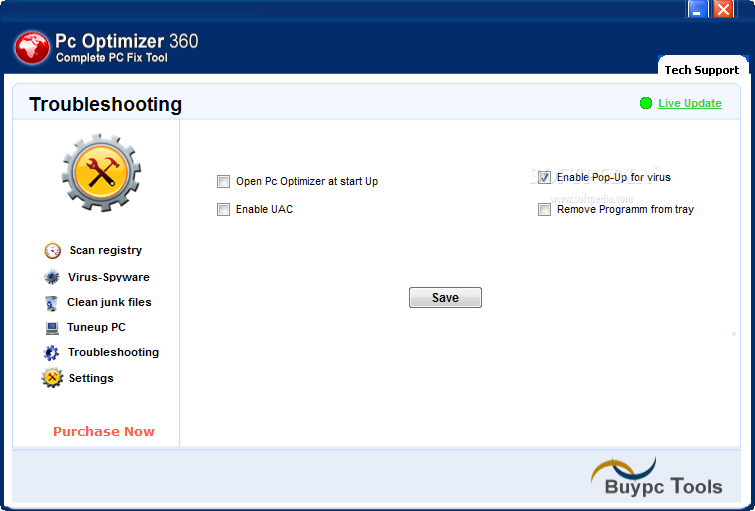The width and height of the screenshot is (755, 511).
Task: Go to Virus-Spyware section
Action: tap(109, 277)
